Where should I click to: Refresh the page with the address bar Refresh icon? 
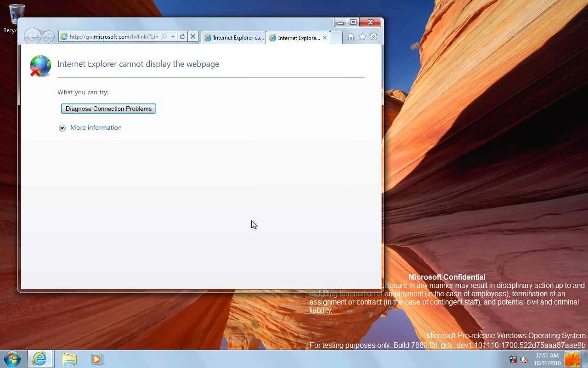(x=182, y=37)
